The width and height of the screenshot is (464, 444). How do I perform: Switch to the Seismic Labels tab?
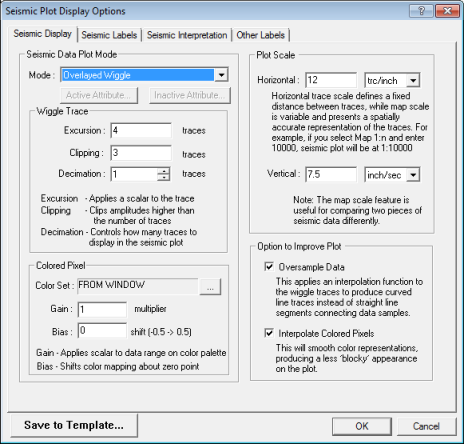pos(109,35)
